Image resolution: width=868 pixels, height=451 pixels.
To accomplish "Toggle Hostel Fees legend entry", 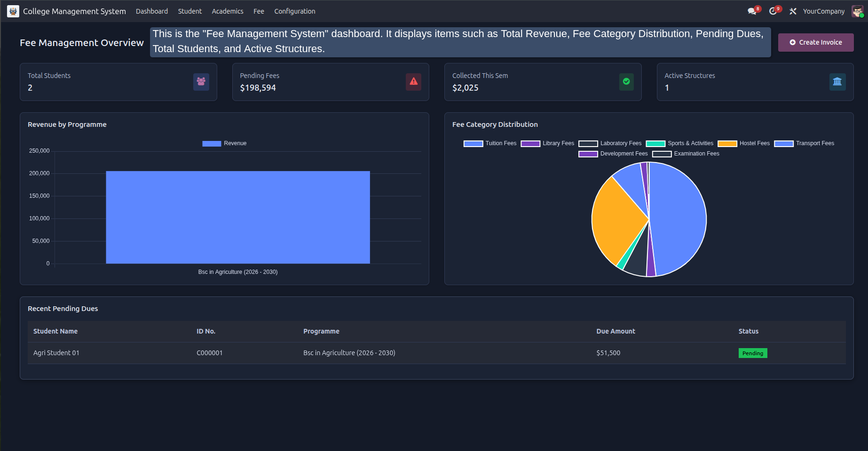I will (x=744, y=143).
